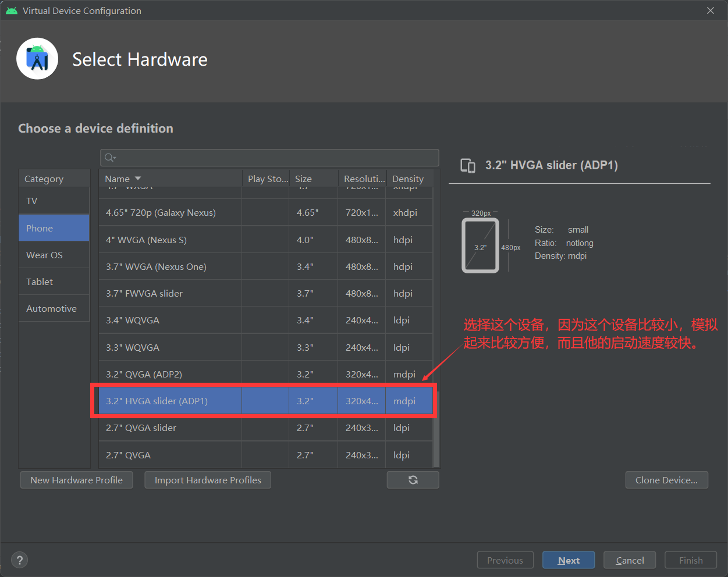Select 4" WVGA (Nexus S) device

(266, 240)
